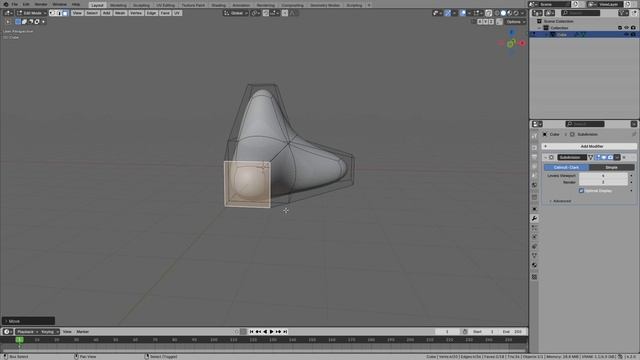Adjust the Render levels value field
640x360 pixels.
click(603, 182)
